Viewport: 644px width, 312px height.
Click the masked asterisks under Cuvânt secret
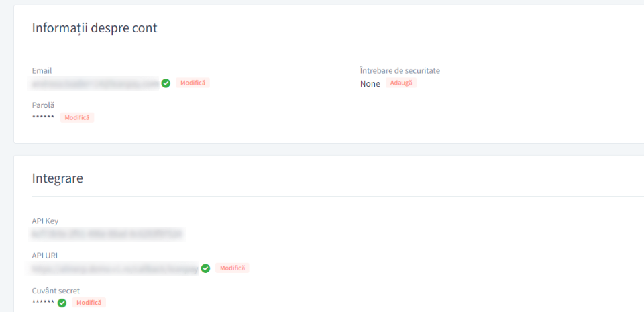tap(43, 303)
